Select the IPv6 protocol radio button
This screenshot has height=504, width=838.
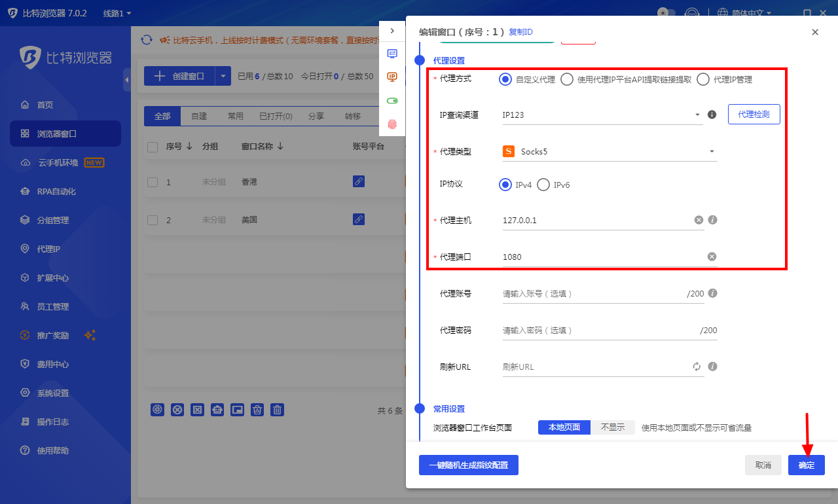point(543,185)
